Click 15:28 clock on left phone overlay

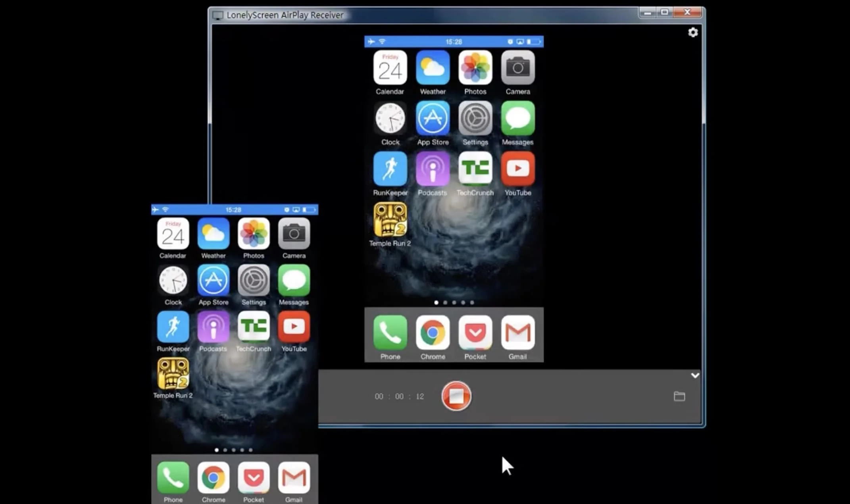point(233,210)
